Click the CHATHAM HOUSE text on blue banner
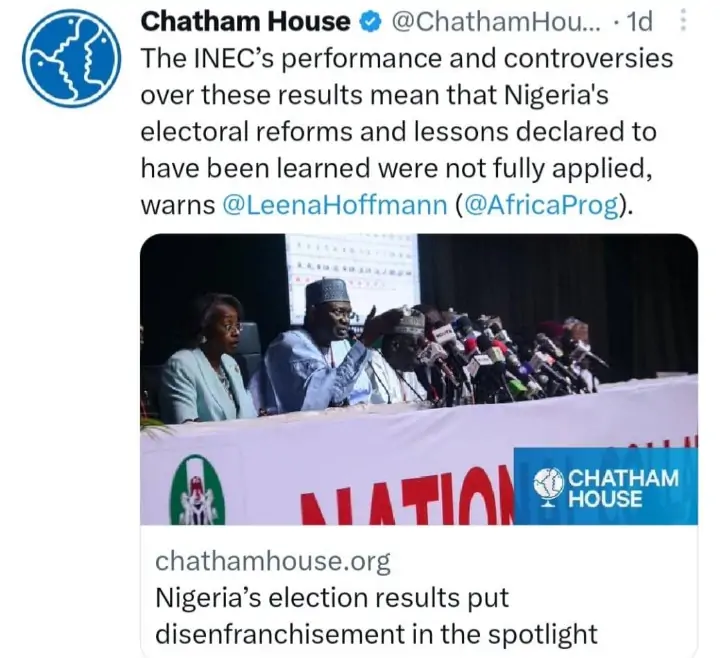The image size is (720, 658). pyautogui.click(x=620, y=486)
